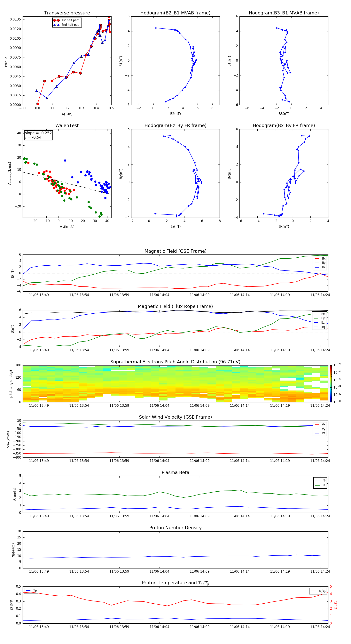Select the βp entry in Plasma Beta legend
The image size is (351, 644).
[320, 480]
